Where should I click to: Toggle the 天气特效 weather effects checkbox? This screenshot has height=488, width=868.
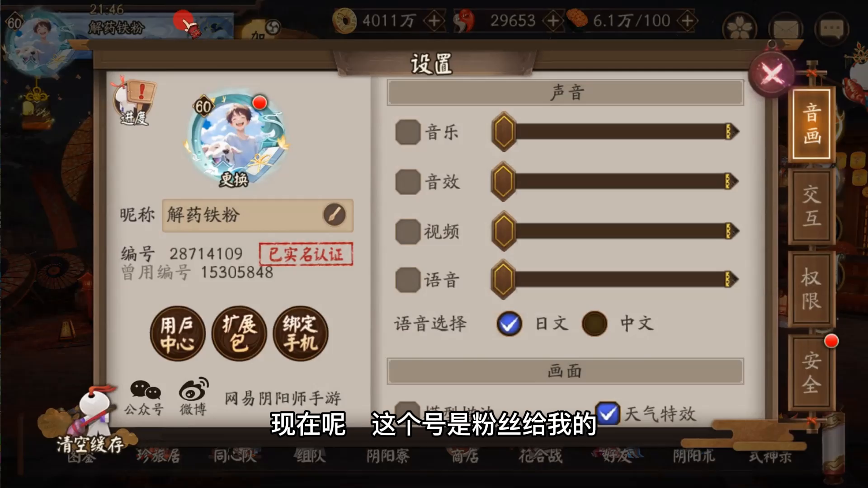608,413
